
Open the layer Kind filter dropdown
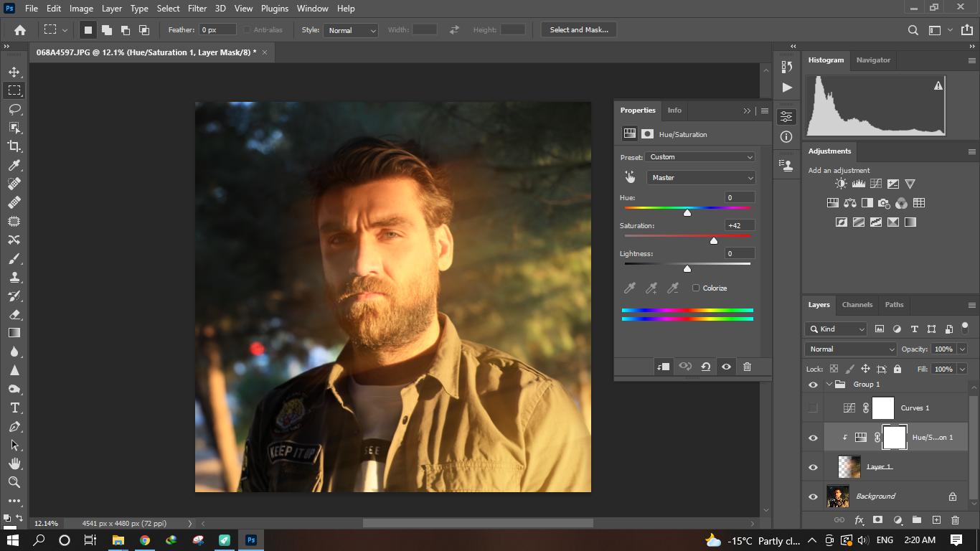coord(836,329)
